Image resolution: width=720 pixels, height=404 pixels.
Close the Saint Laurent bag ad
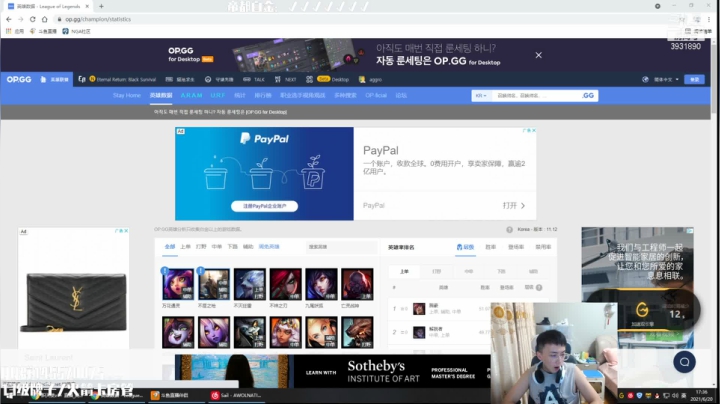126,230
